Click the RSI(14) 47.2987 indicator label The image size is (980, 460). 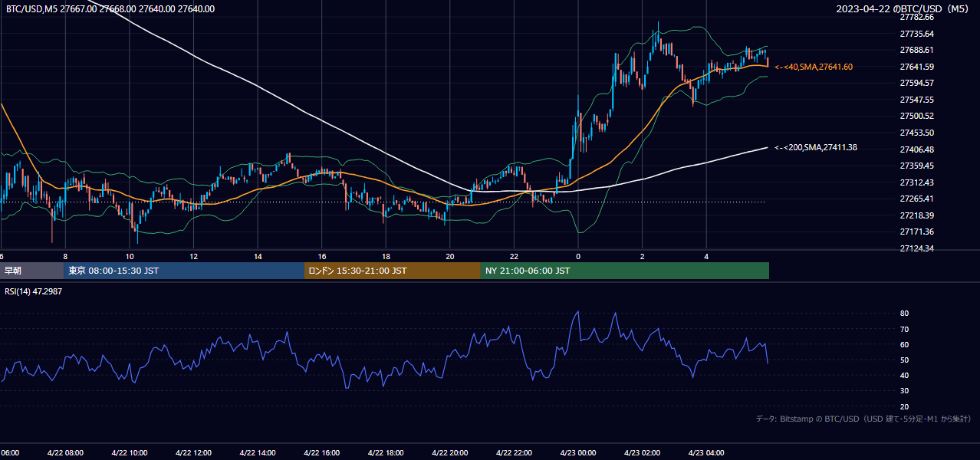(35, 291)
